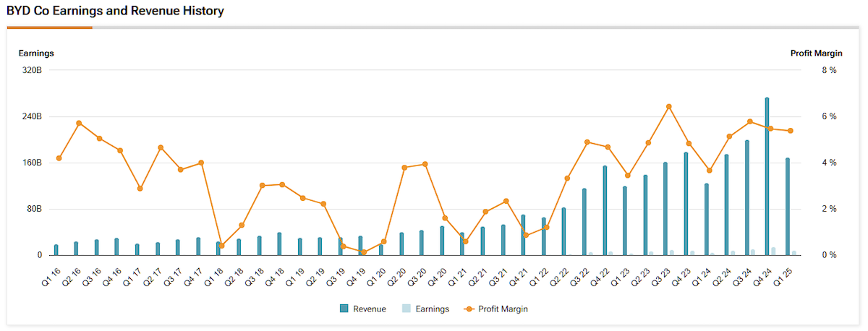Click the Earnings legend color swatch

tap(407, 309)
